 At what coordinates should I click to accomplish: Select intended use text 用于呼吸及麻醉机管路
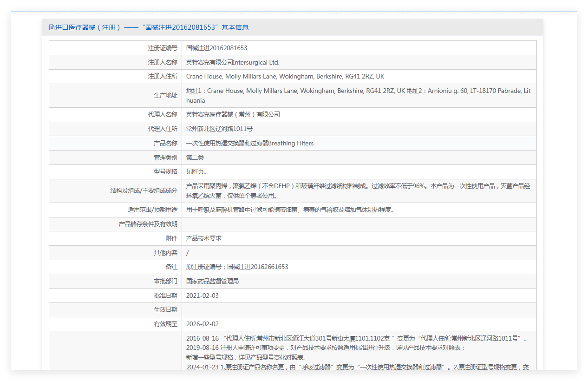pyautogui.click(x=290, y=210)
